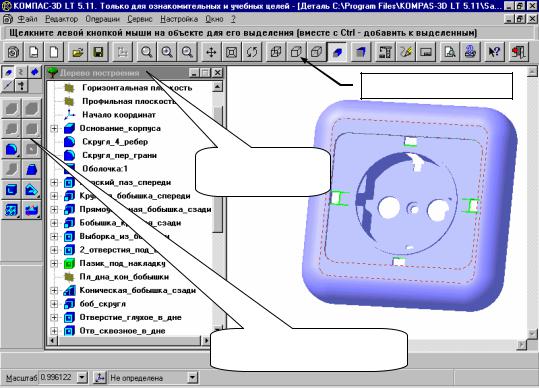Viewport: 539px width, 388px height.
Task: Expand the Отв_сквозное_в_дне node
Action: 54,331
